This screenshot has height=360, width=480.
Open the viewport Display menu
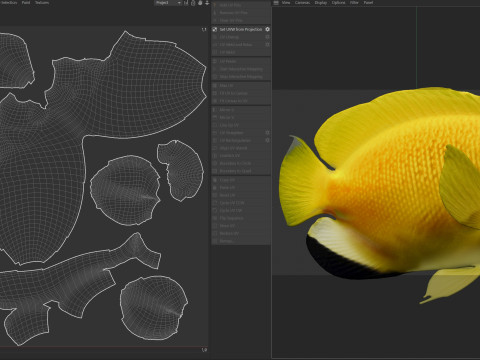pyautogui.click(x=321, y=3)
